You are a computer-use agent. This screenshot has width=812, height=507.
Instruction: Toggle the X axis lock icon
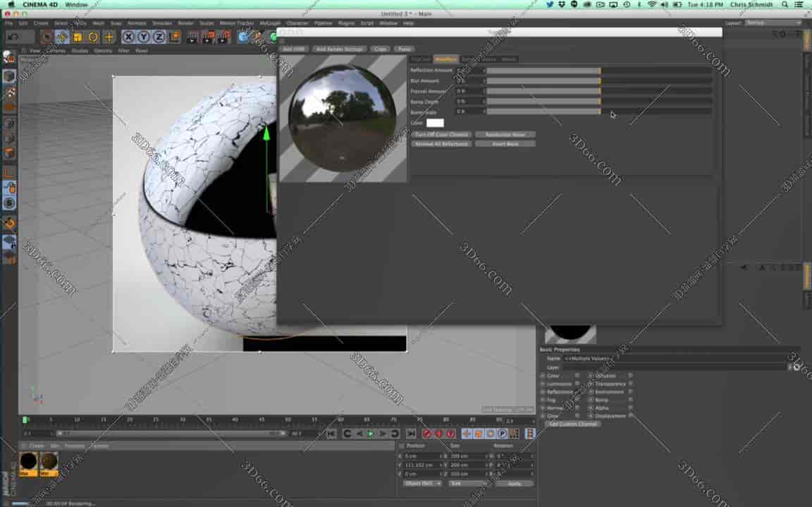pyautogui.click(x=129, y=37)
